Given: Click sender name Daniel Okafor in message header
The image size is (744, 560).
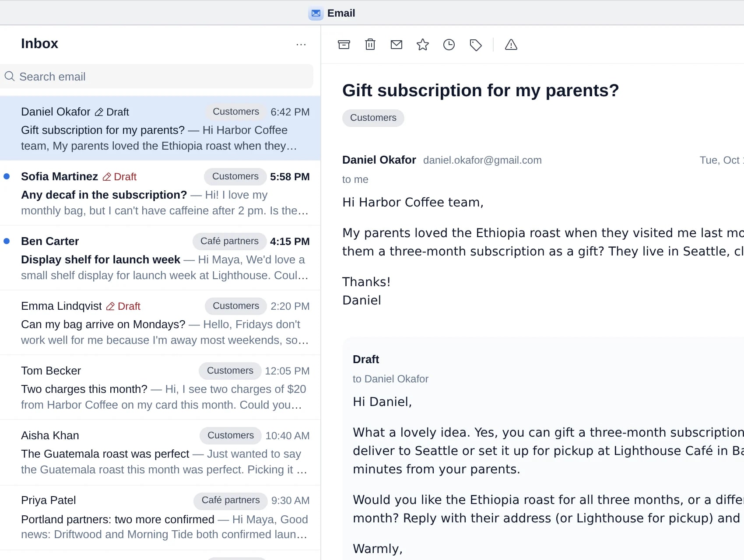Looking at the screenshot, I should (x=379, y=160).
